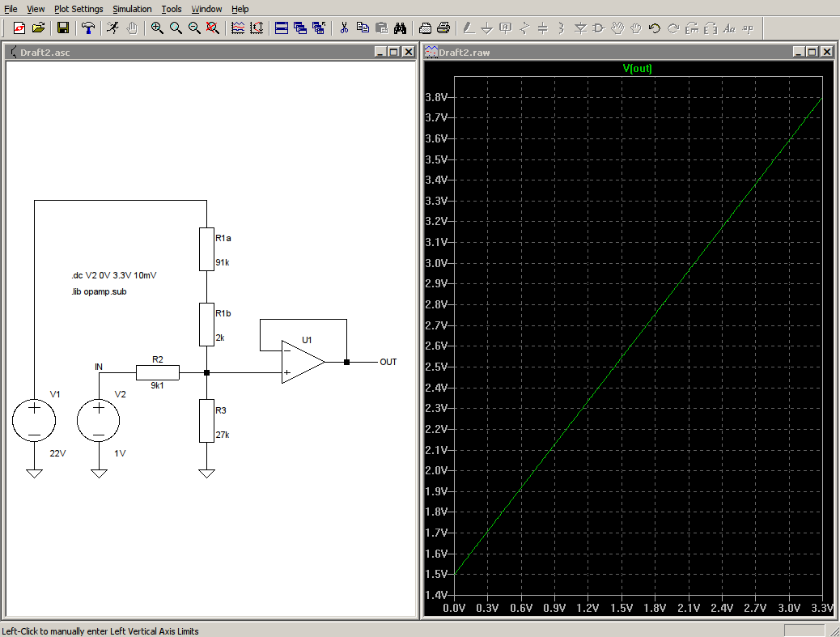Click the Redo arrow icon

pos(673,28)
